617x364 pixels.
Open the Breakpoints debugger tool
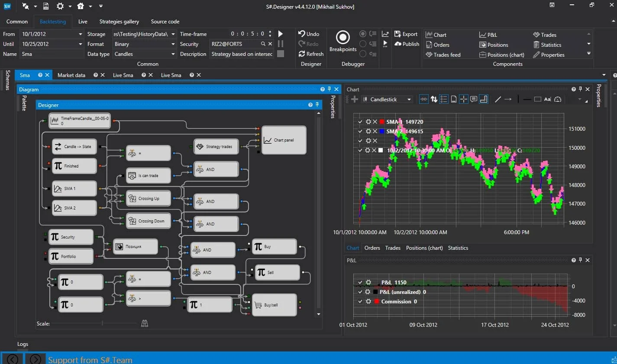click(342, 38)
